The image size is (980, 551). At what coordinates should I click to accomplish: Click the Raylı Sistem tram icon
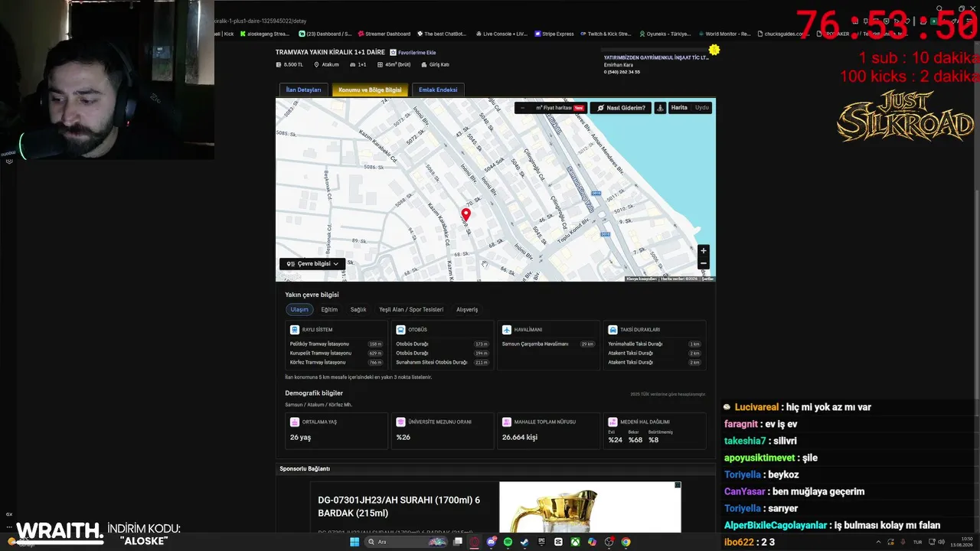click(x=295, y=330)
